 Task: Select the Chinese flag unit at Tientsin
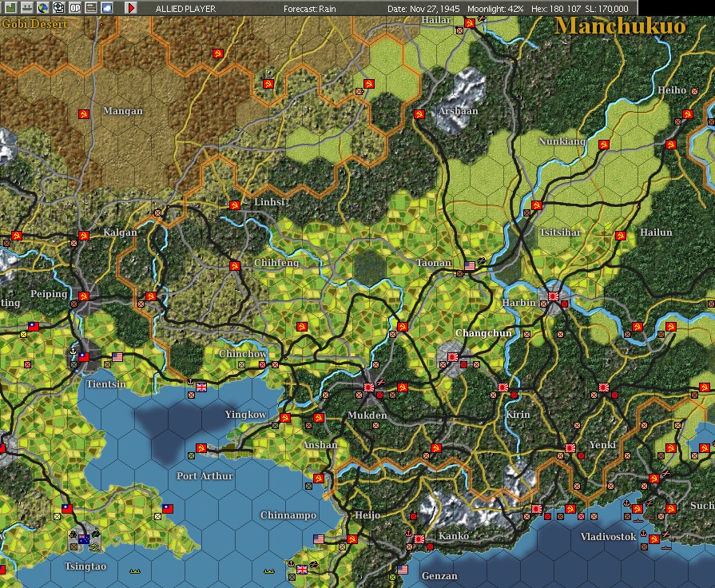[x=83, y=357]
